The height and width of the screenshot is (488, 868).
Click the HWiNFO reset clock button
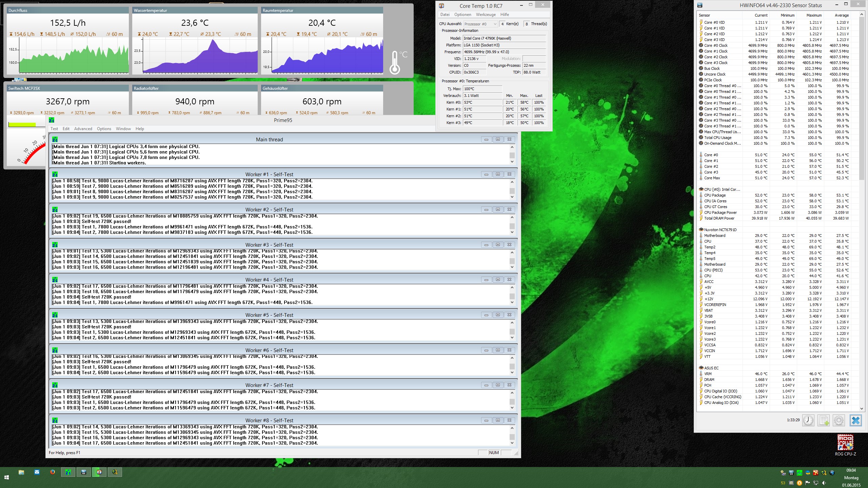tap(808, 420)
